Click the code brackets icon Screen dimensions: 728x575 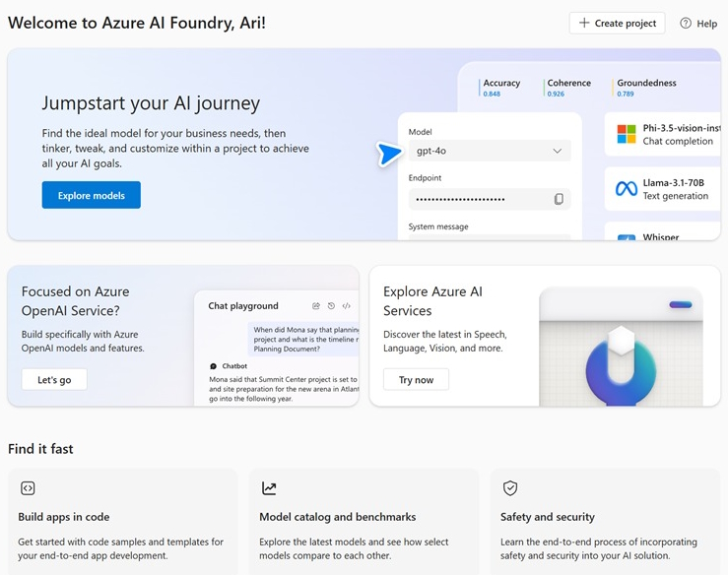[x=28, y=488]
